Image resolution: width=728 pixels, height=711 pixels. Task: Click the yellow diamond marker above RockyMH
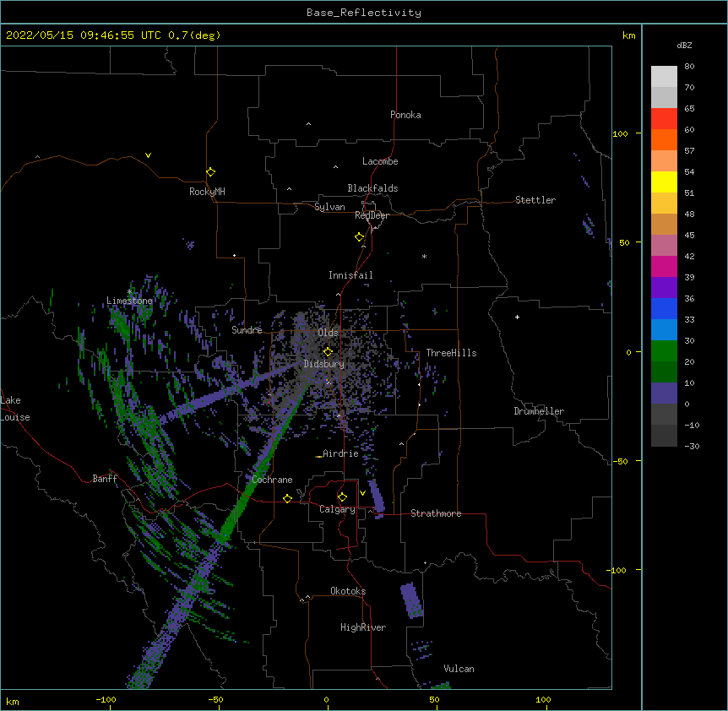coord(210,172)
